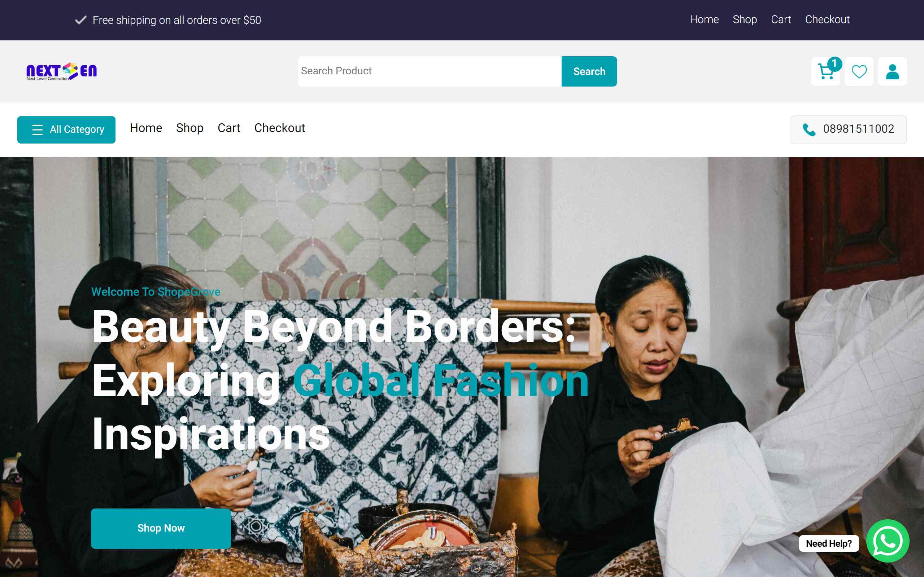
Task: Open the WhatsApp chat icon
Action: [x=887, y=541]
